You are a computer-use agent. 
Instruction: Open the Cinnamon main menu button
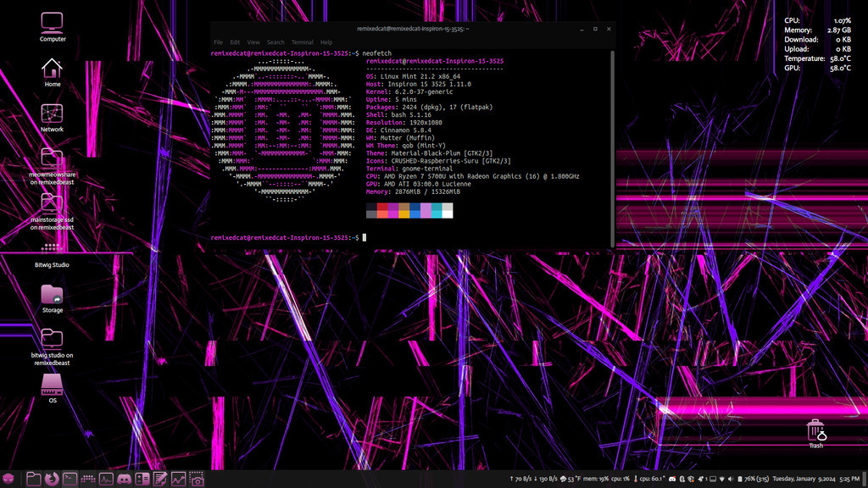8,480
